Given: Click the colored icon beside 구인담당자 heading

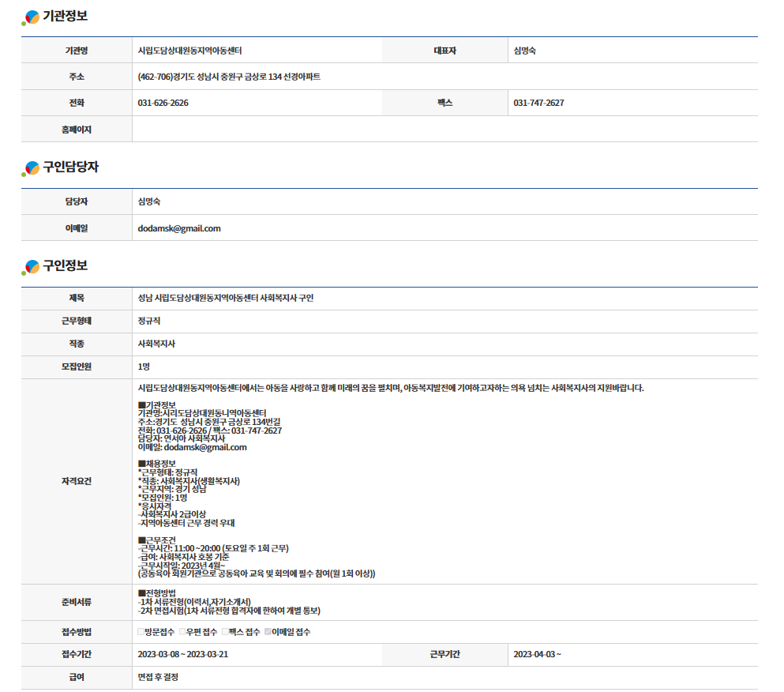Looking at the screenshot, I should click(31, 168).
